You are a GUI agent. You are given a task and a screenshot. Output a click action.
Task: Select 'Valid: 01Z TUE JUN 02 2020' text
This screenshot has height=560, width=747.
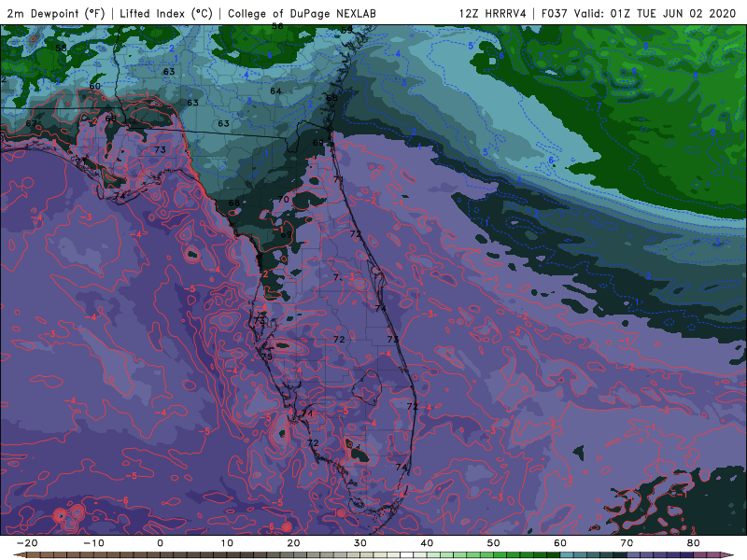[655, 13]
